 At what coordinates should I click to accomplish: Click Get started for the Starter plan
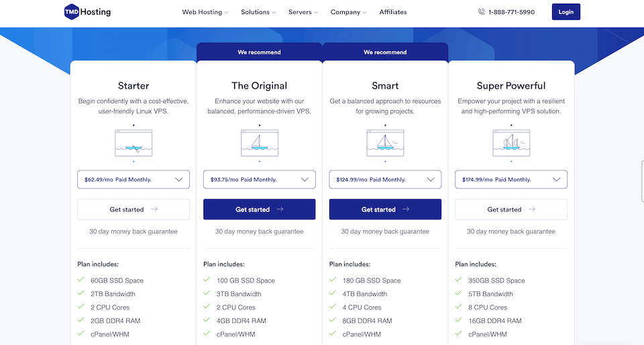pyautogui.click(x=133, y=209)
